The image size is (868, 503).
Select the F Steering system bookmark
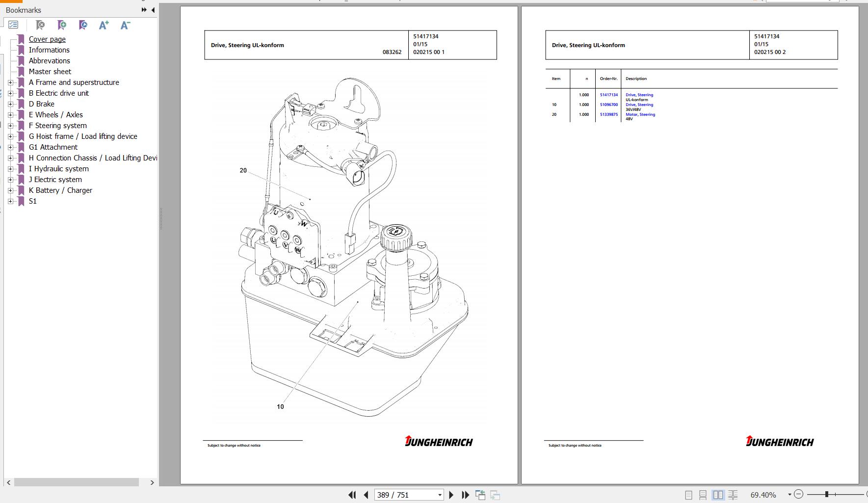(x=57, y=126)
